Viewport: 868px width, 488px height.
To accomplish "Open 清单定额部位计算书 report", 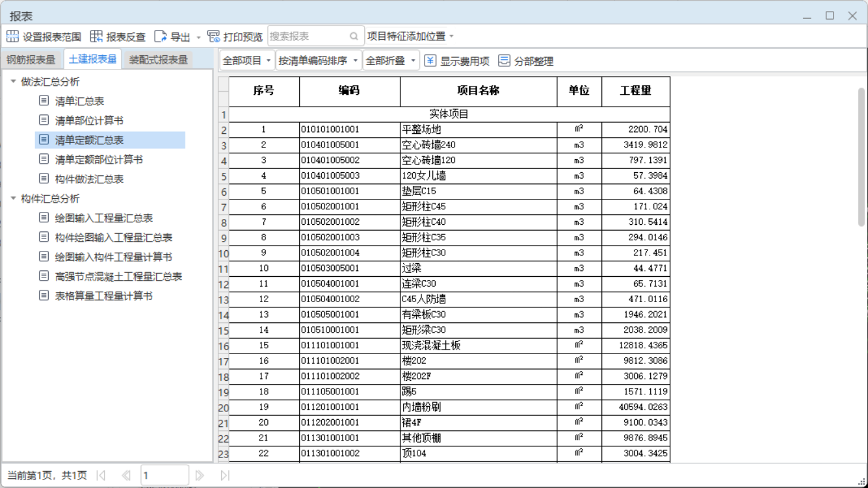I will coord(99,159).
